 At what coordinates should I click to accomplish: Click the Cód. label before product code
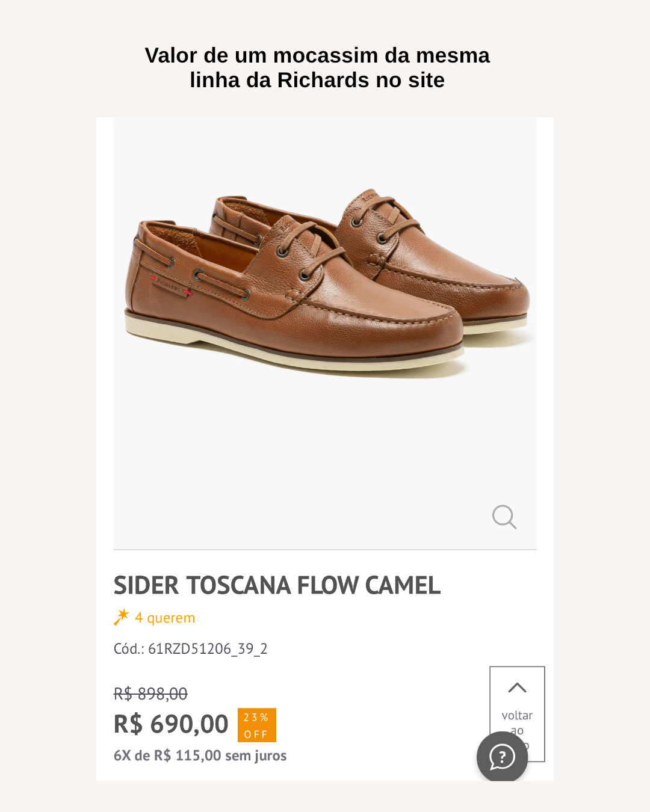pyautogui.click(x=129, y=649)
